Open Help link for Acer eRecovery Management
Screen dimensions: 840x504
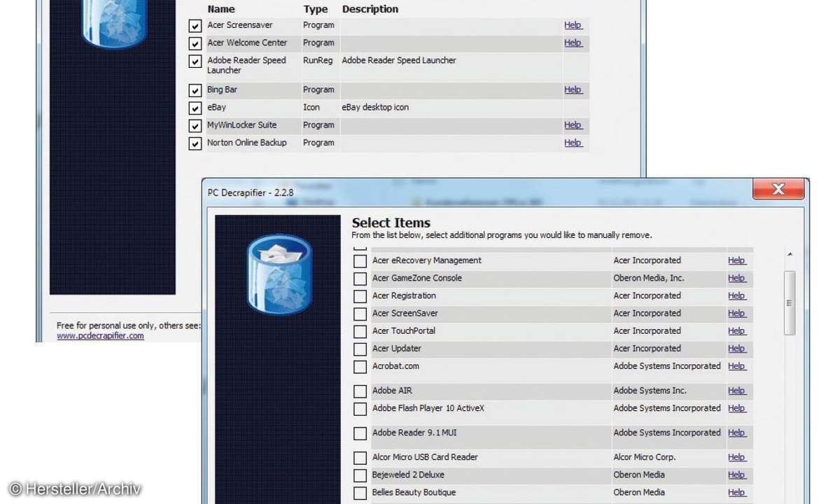pos(737,260)
